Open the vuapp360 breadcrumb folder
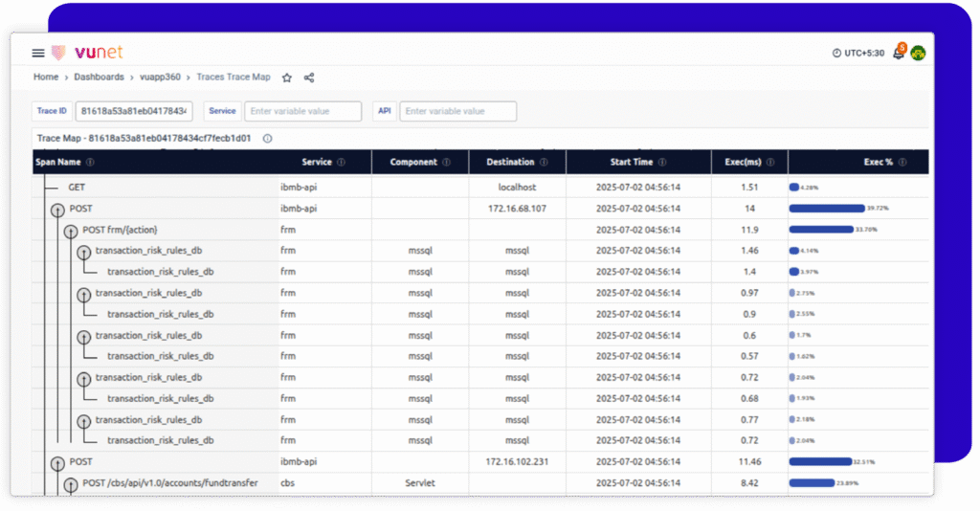 [160, 78]
